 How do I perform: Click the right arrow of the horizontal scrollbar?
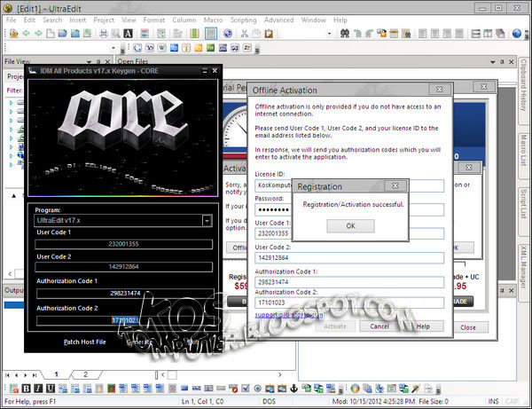point(280,374)
